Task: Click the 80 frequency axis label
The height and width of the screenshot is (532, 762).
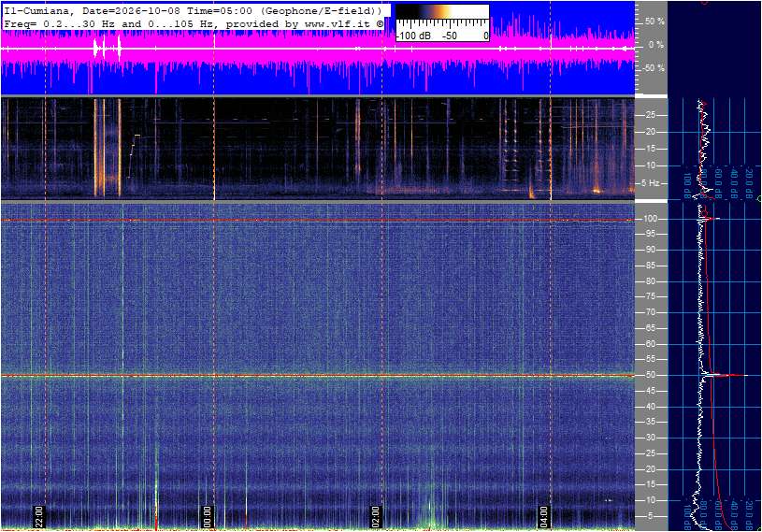Action: pos(650,281)
